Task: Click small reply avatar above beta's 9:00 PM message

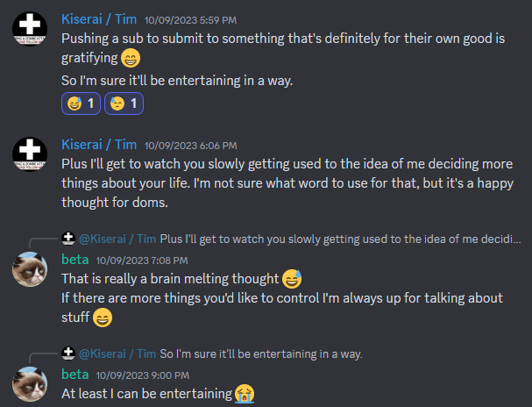Action: coord(67,353)
